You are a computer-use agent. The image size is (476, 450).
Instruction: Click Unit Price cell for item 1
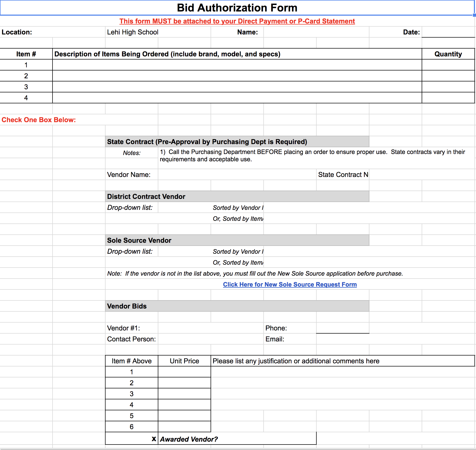[x=184, y=372]
